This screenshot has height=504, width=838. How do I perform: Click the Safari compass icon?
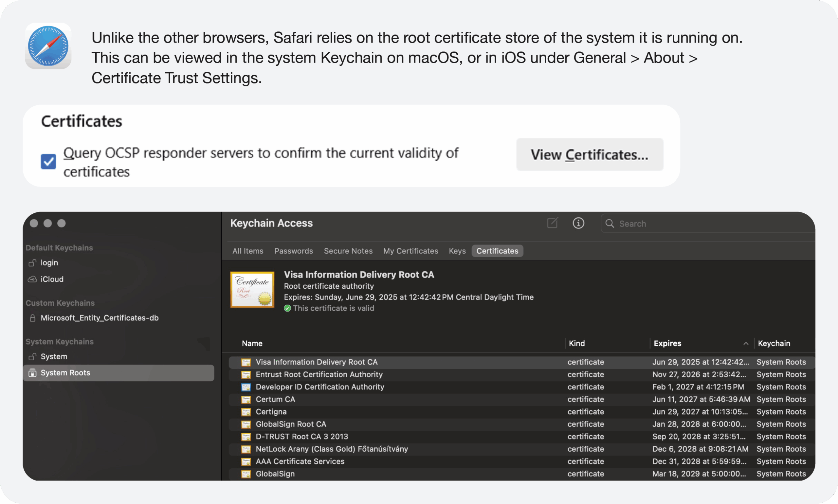tap(48, 46)
